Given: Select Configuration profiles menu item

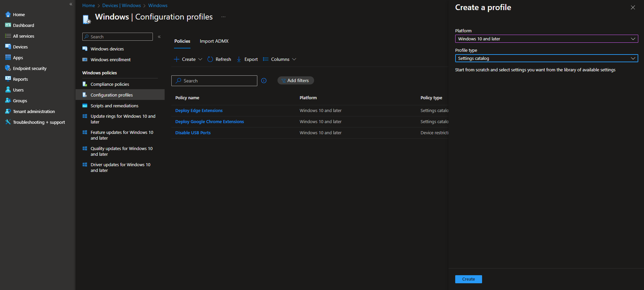Looking at the screenshot, I should [120, 95].
